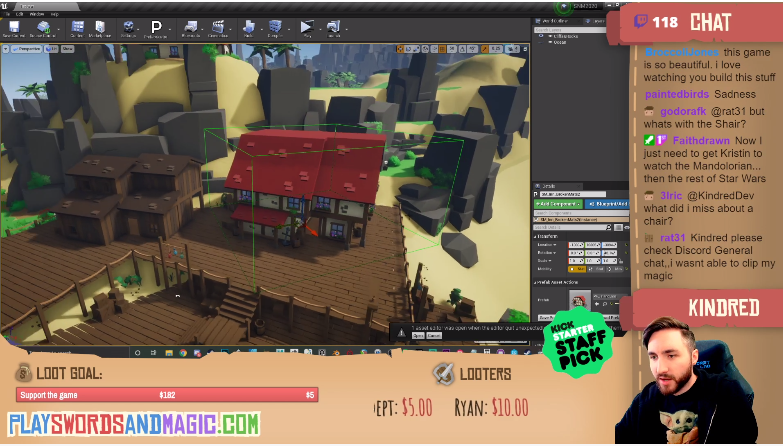
Task: Click Open button in restore assets notification
Action: [x=418, y=336]
